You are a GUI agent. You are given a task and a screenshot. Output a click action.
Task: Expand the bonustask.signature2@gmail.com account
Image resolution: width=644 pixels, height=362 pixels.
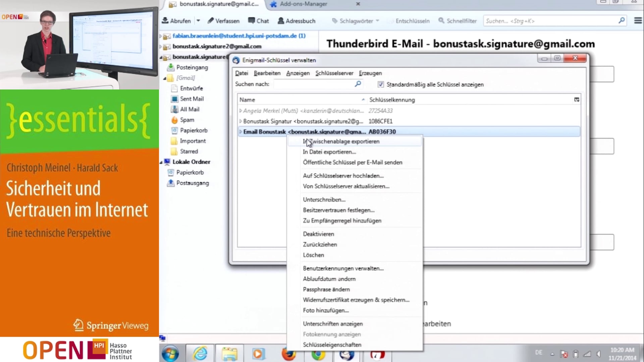(x=161, y=46)
